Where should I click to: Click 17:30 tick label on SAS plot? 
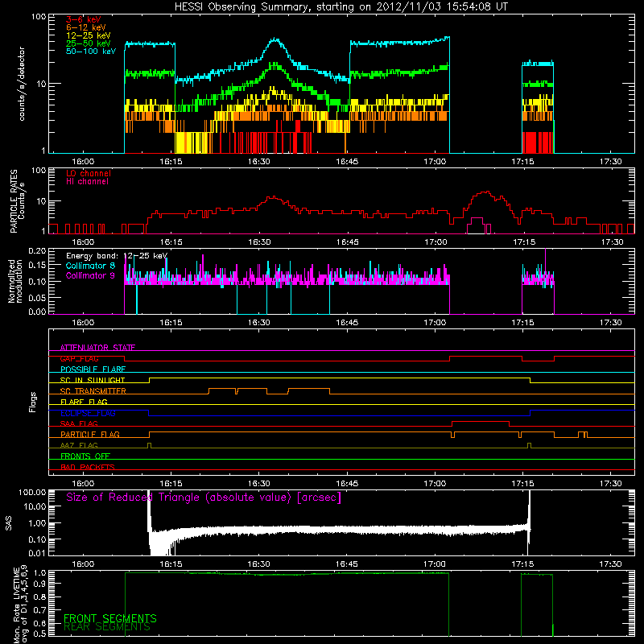610,564
